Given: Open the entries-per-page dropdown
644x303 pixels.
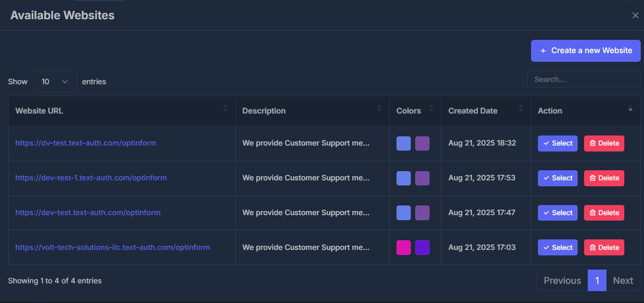Looking at the screenshot, I should [x=54, y=81].
